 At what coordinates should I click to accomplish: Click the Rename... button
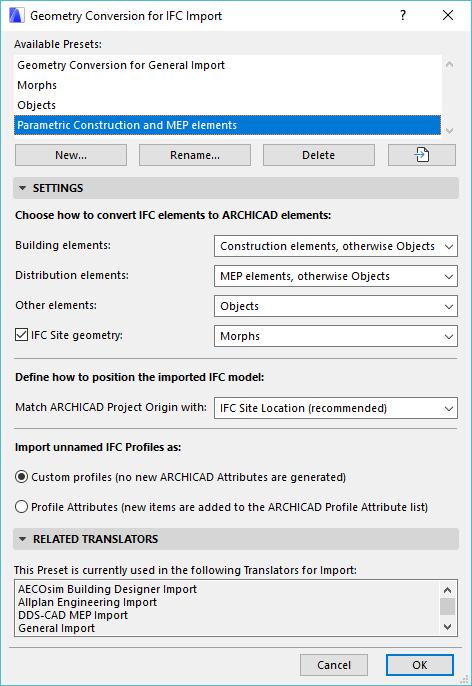[195, 155]
